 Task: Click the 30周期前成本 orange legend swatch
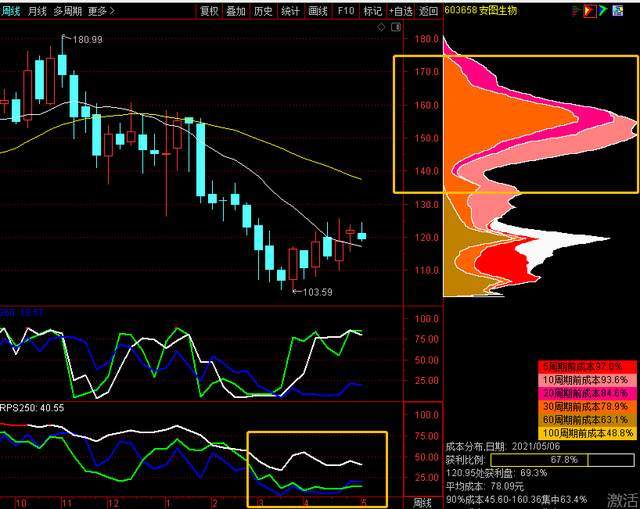click(587, 406)
